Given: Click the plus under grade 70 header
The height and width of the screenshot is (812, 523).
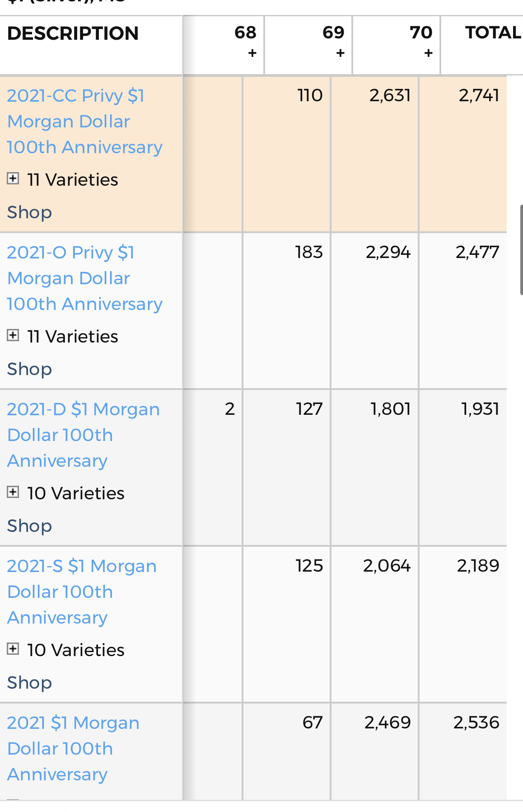Looking at the screenshot, I should [428, 53].
